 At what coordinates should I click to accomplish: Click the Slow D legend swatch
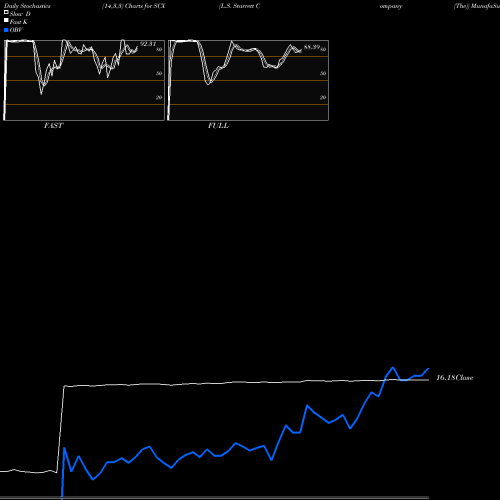[6, 12]
